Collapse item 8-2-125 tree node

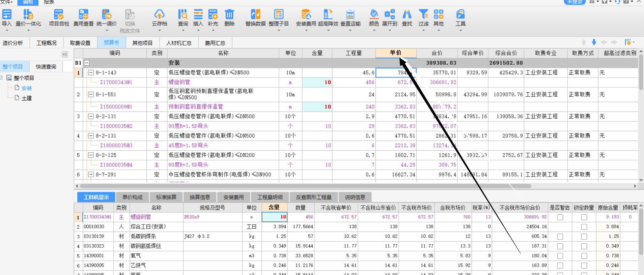point(91,155)
